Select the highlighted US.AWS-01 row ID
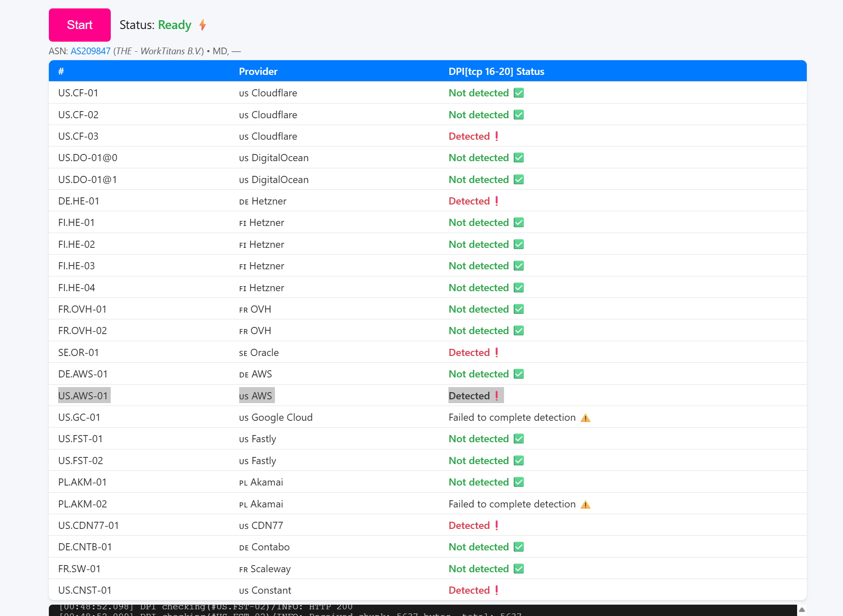 coord(83,396)
